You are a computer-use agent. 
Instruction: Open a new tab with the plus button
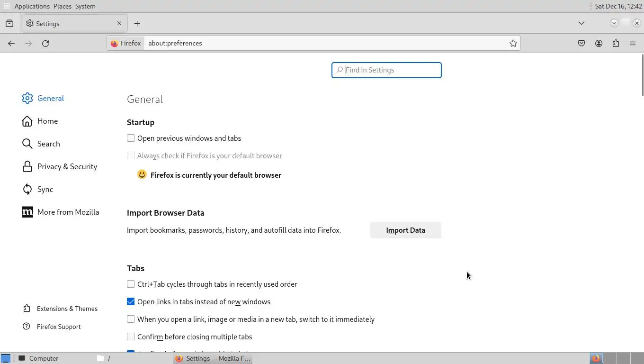point(137,23)
